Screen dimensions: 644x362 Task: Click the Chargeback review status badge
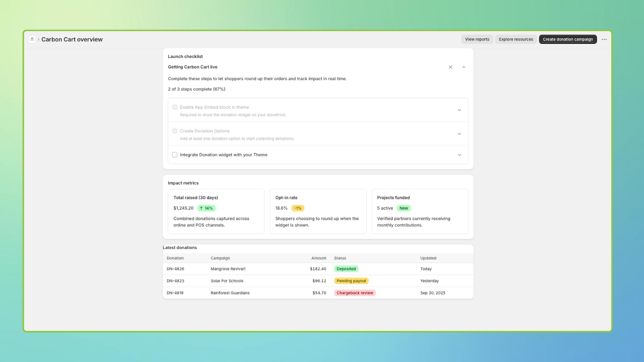click(x=355, y=293)
